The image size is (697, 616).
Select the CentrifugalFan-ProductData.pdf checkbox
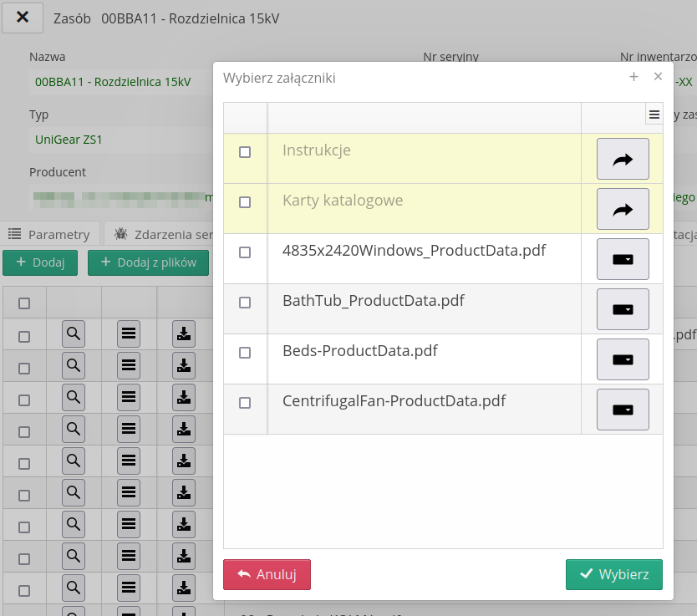coord(245,403)
